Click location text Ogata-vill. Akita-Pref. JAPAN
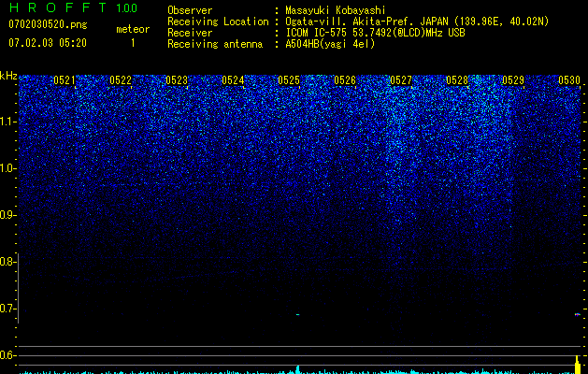This screenshot has height=374, width=588. pos(366,22)
